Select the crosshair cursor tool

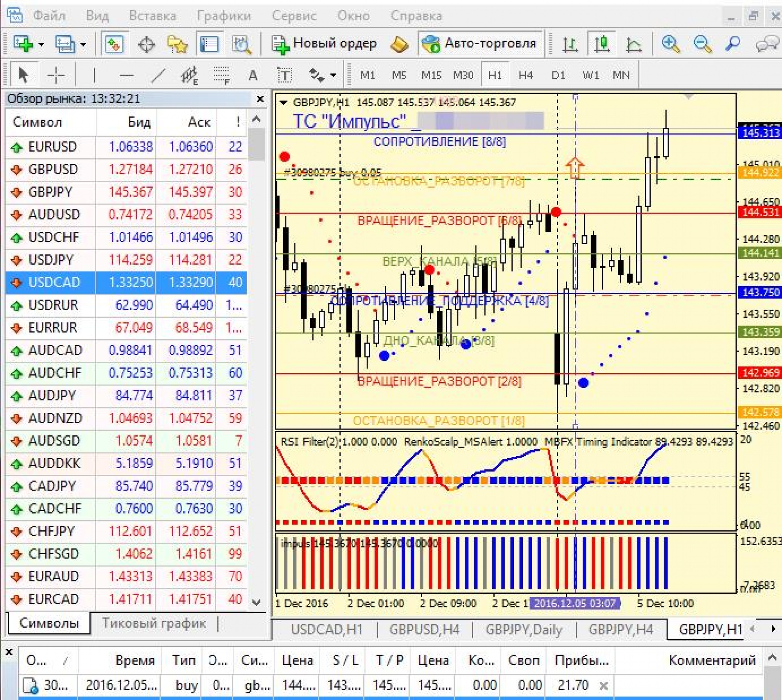pyautogui.click(x=56, y=75)
